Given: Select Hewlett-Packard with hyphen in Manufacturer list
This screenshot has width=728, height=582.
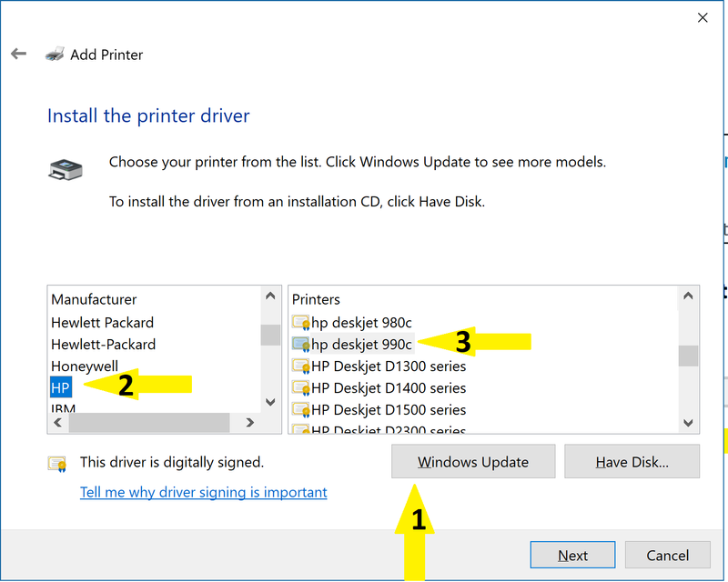Looking at the screenshot, I should (x=103, y=345).
